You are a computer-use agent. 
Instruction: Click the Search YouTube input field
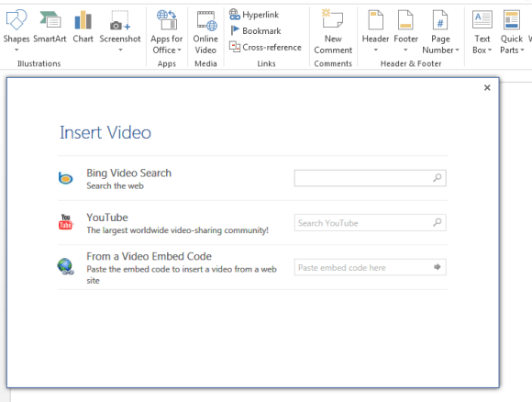pyautogui.click(x=371, y=223)
